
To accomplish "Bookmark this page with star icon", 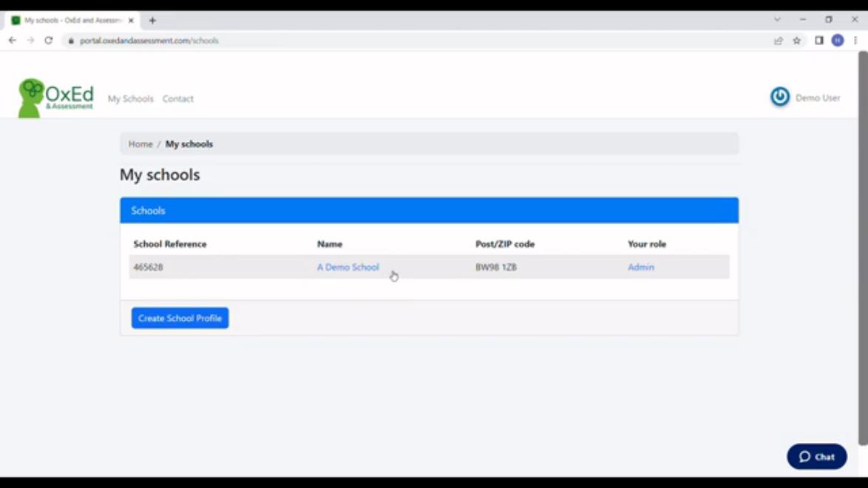I will pos(797,41).
